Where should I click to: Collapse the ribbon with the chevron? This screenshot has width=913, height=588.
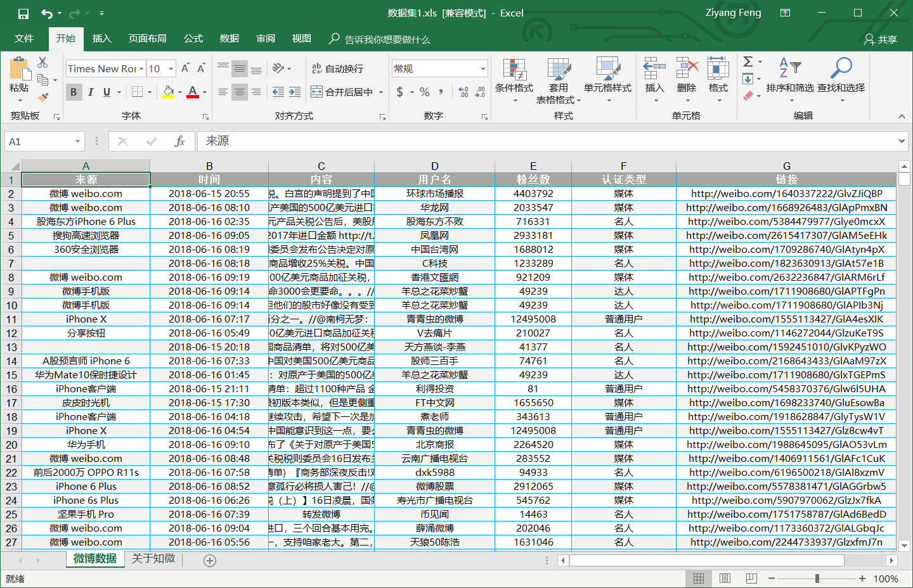coord(902,116)
